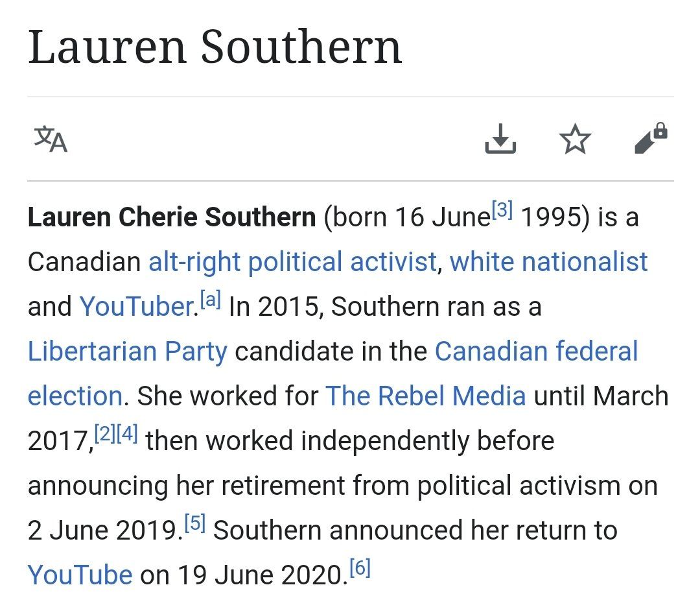Open citation 3 next to birth date
The width and height of the screenshot is (700, 609).
(502, 210)
